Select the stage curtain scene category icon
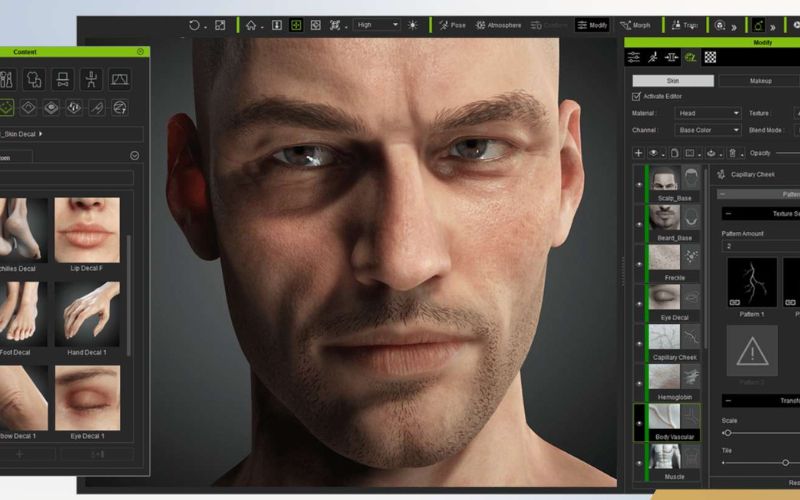This screenshot has width=800, height=500. [120, 78]
